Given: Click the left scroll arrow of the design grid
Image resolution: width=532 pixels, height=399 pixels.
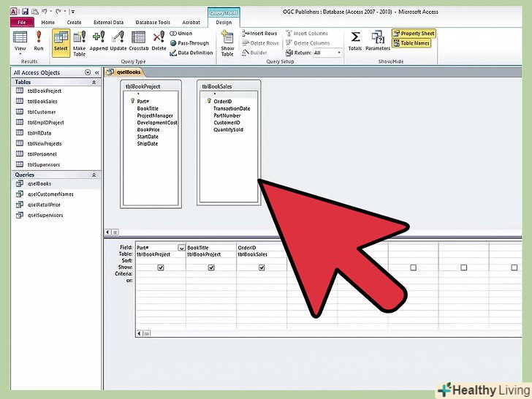Looking at the screenshot, I should (x=140, y=333).
